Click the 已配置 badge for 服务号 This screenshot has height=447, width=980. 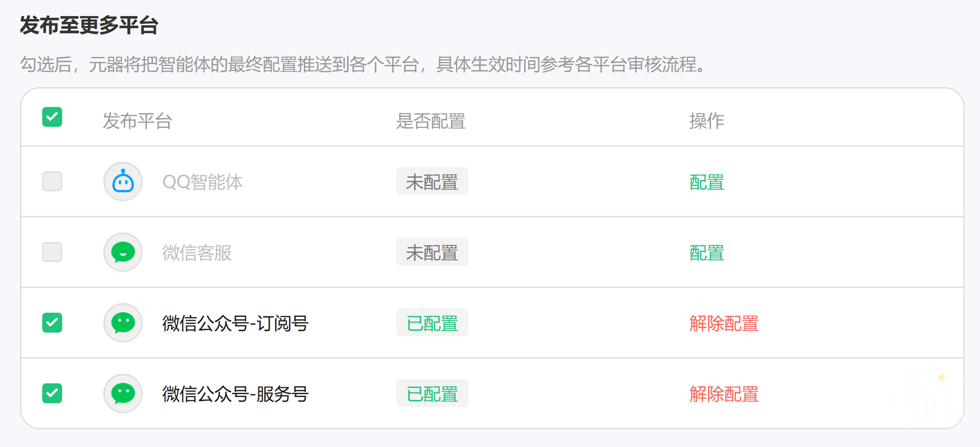coord(432,393)
